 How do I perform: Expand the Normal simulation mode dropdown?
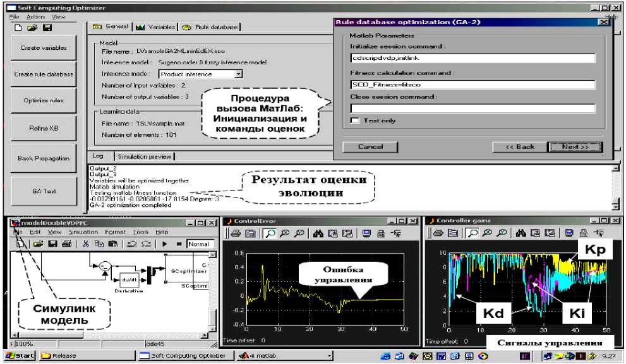coord(202,244)
